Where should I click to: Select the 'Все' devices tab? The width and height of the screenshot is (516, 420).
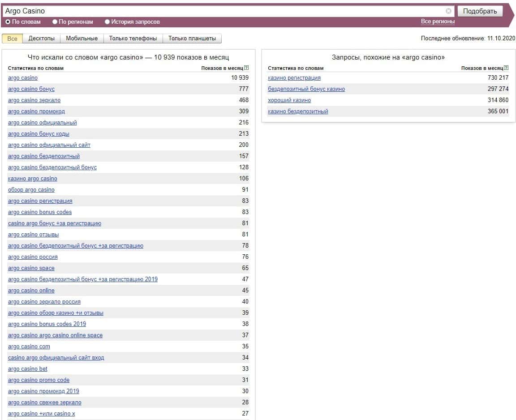click(12, 39)
